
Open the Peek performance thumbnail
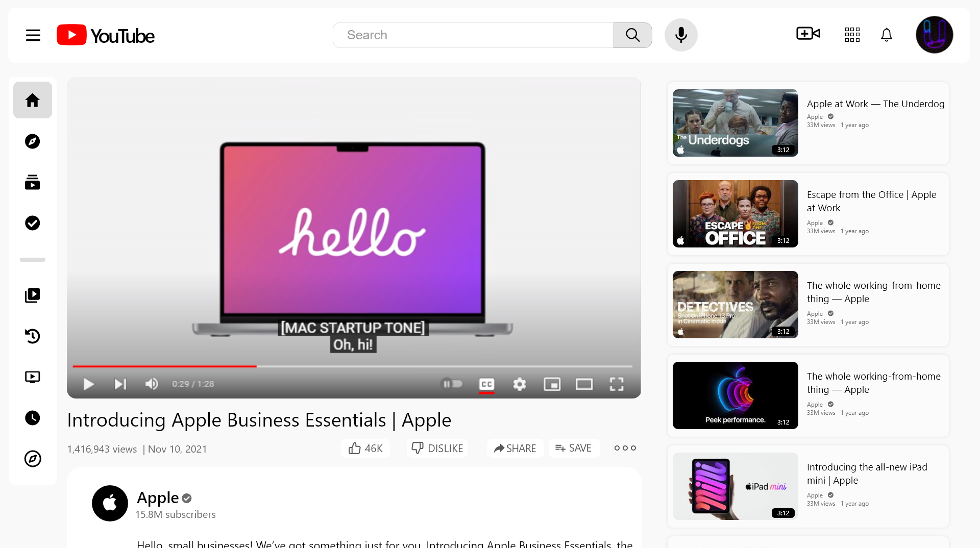click(735, 395)
